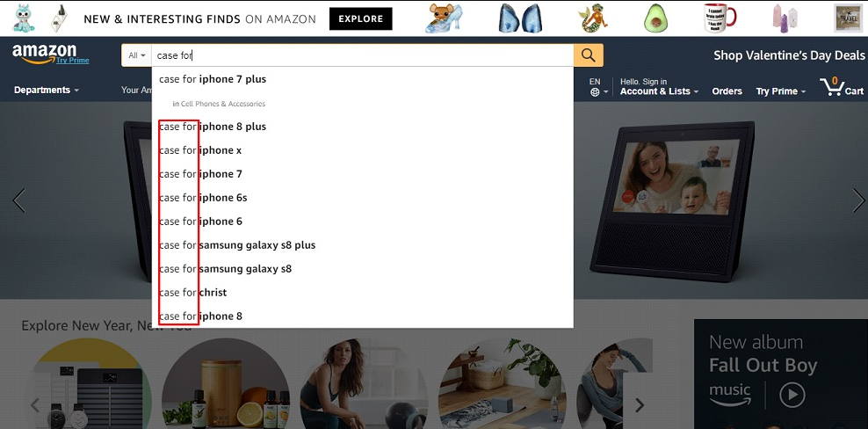Image resolution: width=868 pixels, height=429 pixels.
Task: Go to previous hero banner slide
Action: pyautogui.click(x=19, y=200)
